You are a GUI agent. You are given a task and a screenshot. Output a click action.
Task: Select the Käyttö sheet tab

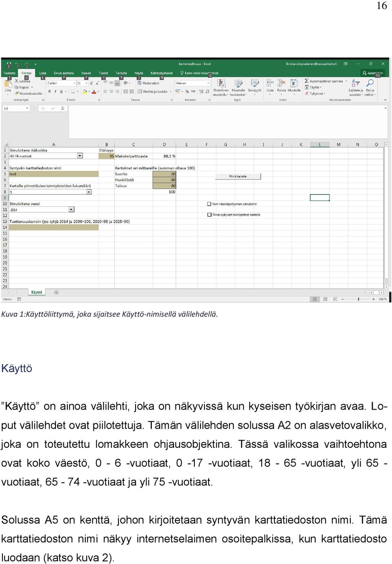click(x=37, y=292)
